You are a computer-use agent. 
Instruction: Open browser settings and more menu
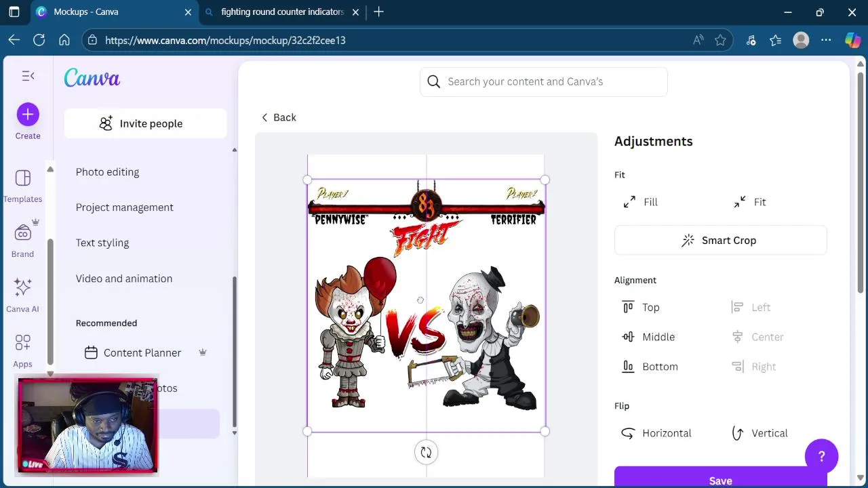[826, 40]
